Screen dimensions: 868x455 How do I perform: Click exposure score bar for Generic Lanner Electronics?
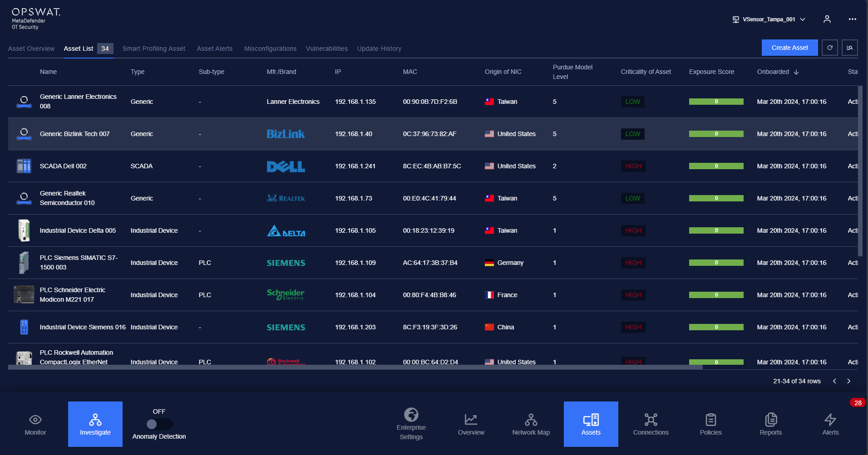pos(716,102)
